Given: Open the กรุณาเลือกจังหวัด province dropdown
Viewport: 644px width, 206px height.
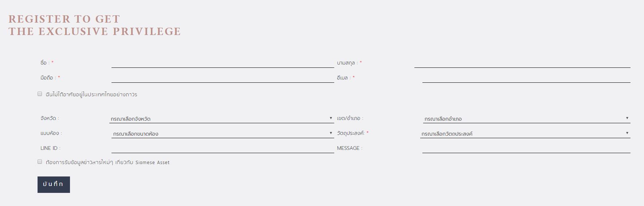Looking at the screenshot, I should pos(222,118).
